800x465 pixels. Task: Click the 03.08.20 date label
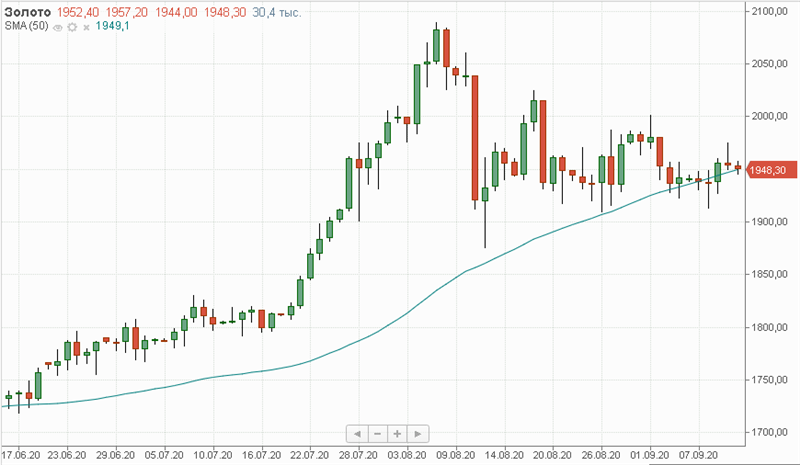407,455
